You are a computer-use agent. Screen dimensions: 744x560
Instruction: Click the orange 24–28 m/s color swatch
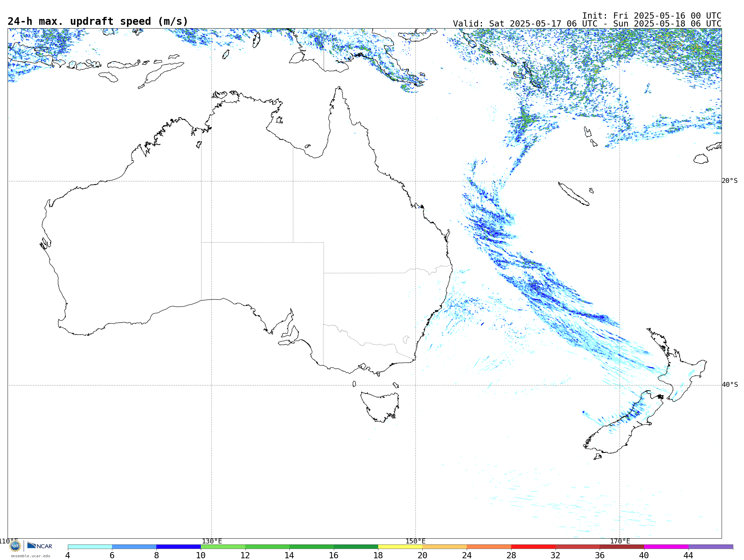tap(489, 547)
